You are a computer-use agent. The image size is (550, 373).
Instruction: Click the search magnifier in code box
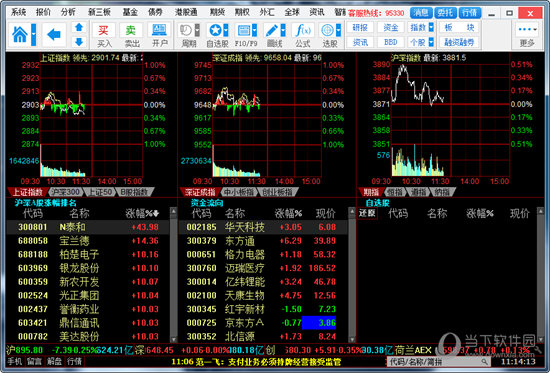point(484,361)
